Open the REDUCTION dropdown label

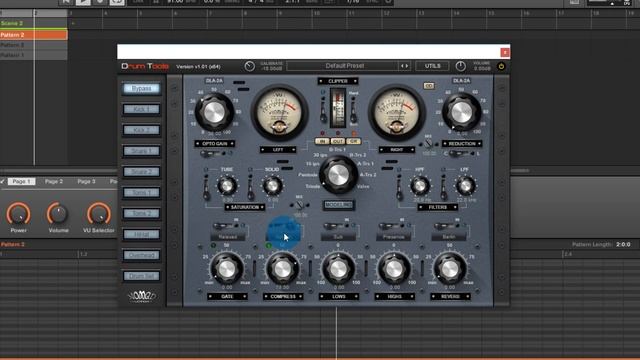click(462, 144)
